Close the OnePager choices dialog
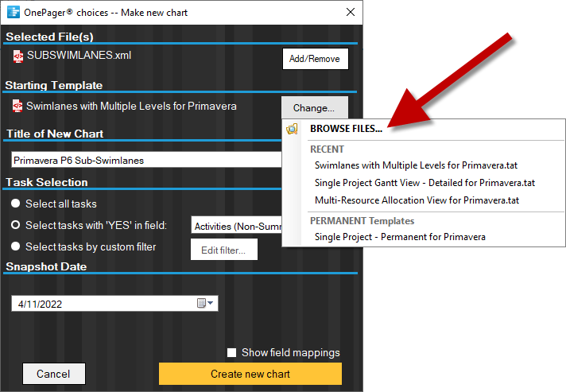This screenshot has width=566, height=392. pos(350,12)
